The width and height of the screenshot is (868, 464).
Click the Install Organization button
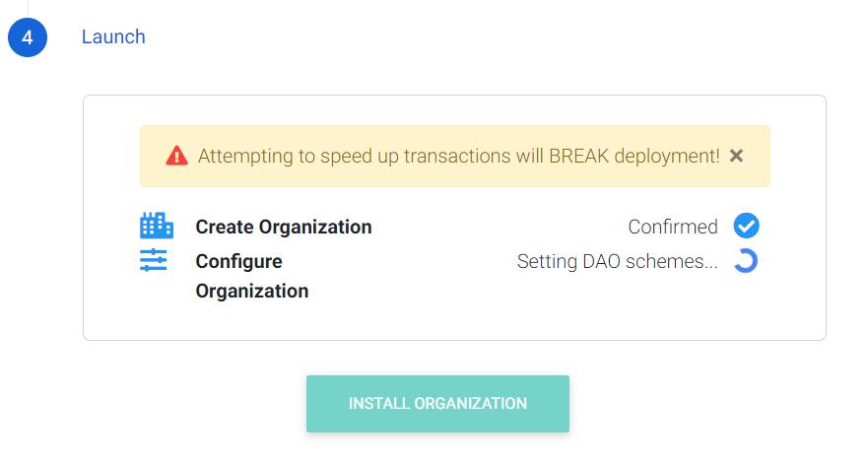point(437,404)
